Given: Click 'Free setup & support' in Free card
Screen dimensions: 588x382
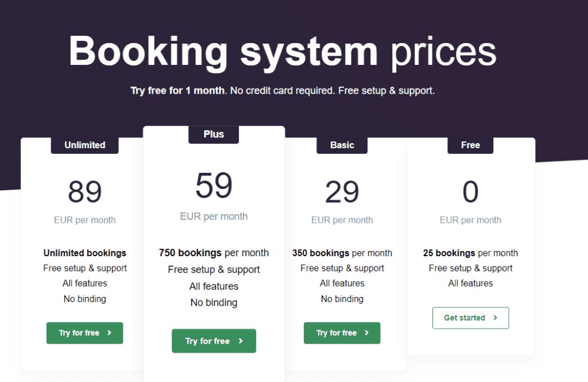Looking at the screenshot, I should pos(471,268).
